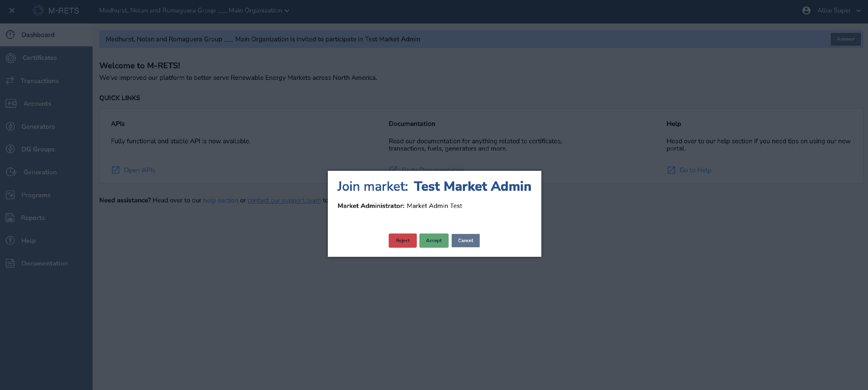Click the Answer invitation button
Image resolution: width=868 pixels, height=390 pixels.
(845, 39)
